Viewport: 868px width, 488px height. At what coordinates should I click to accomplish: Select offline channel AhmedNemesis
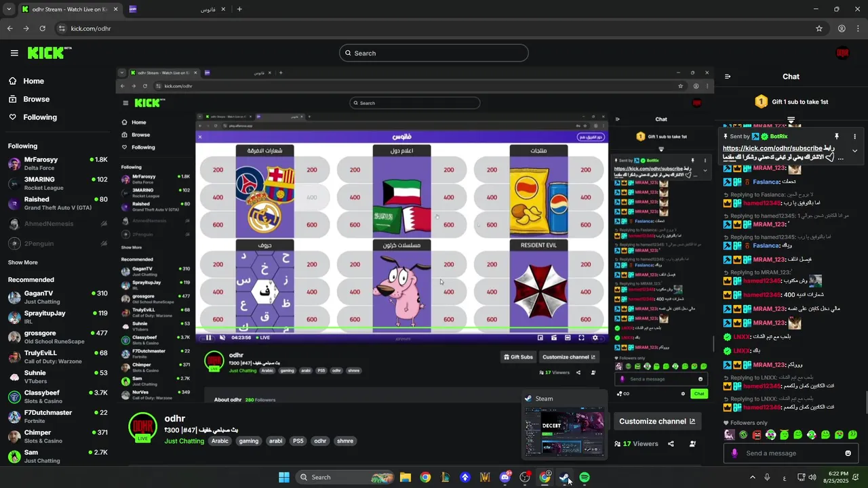[58, 224]
